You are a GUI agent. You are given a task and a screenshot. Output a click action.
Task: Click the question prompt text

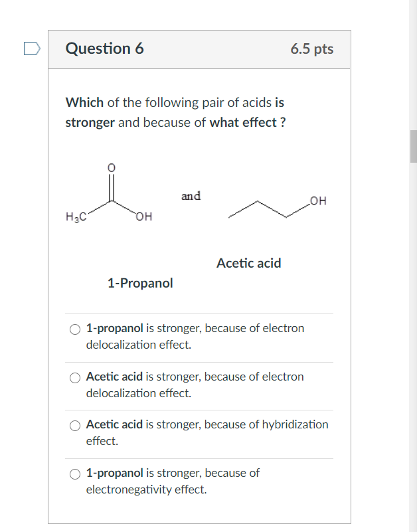click(175, 112)
